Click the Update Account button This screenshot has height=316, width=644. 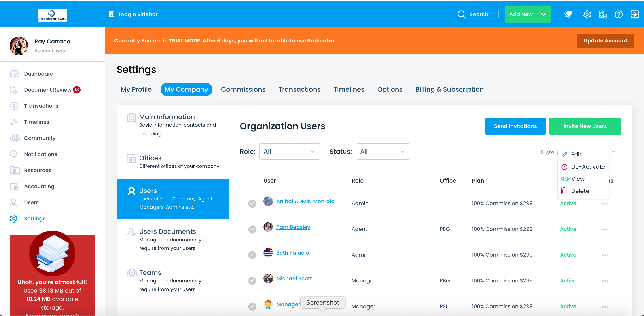click(x=605, y=41)
